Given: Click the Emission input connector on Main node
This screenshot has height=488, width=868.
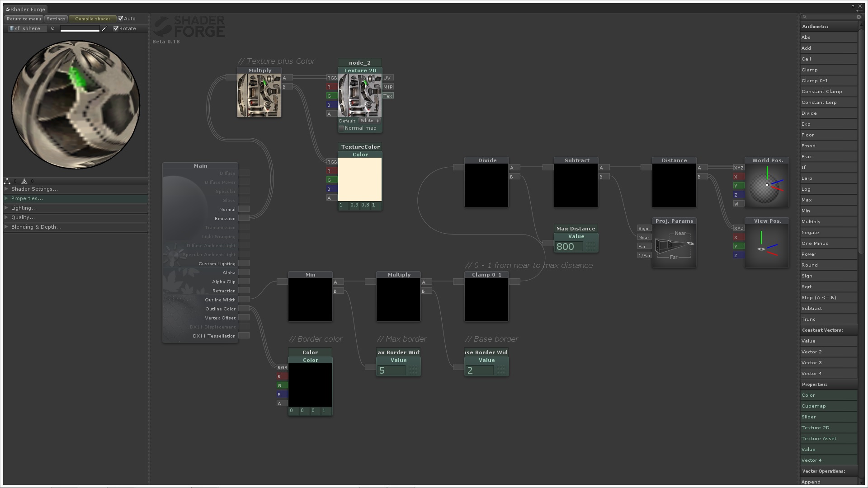Looking at the screenshot, I should point(244,218).
